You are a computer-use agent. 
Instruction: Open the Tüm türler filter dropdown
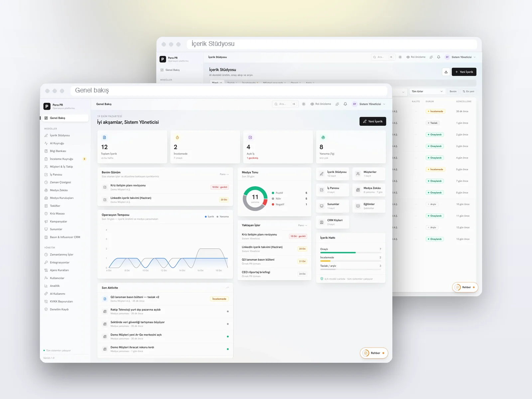[x=427, y=91]
